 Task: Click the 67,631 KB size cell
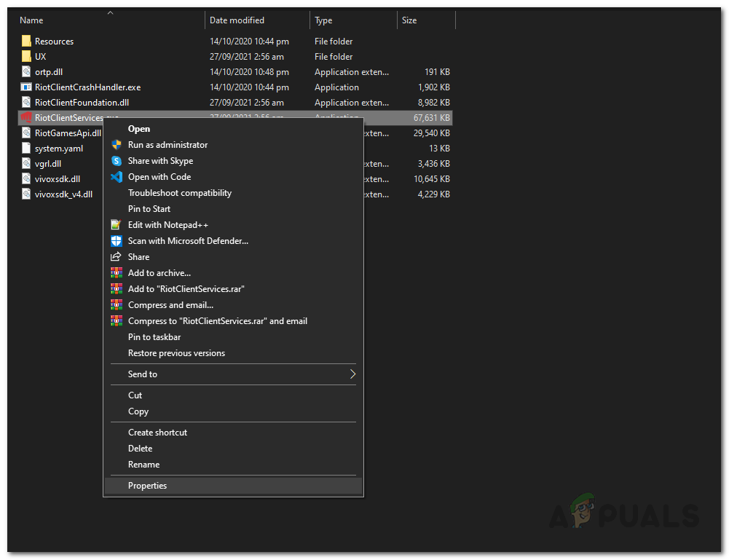point(431,117)
